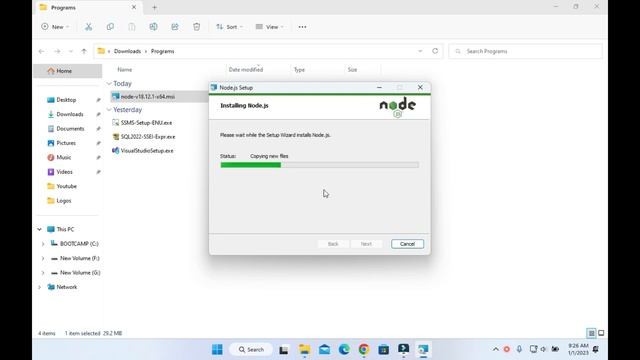Click the Paste icon in Explorer toolbar
This screenshot has height=360, width=640.
[132, 27]
